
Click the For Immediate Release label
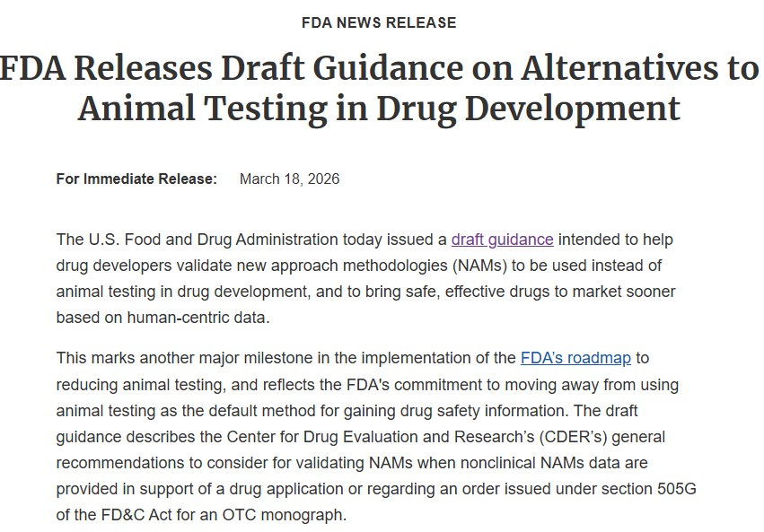pos(136,179)
